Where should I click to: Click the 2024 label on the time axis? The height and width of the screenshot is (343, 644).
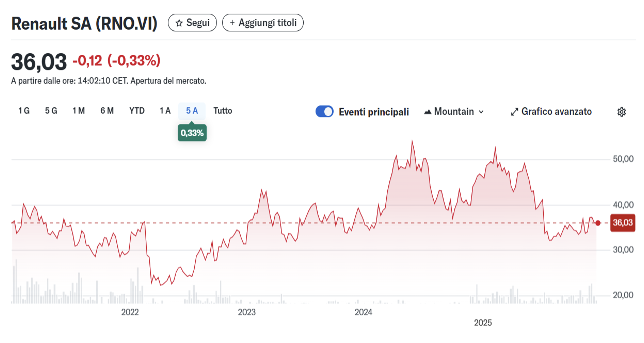point(363,312)
